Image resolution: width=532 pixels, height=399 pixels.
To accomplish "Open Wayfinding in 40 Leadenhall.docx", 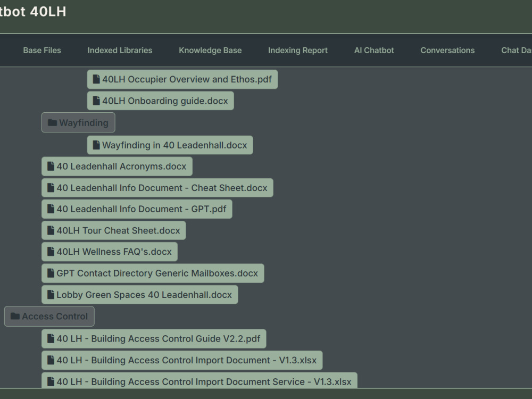I will point(170,145).
